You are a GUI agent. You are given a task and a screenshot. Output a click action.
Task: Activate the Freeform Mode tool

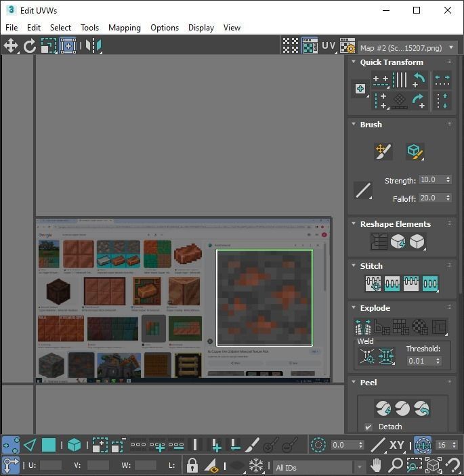pyautogui.click(x=68, y=46)
